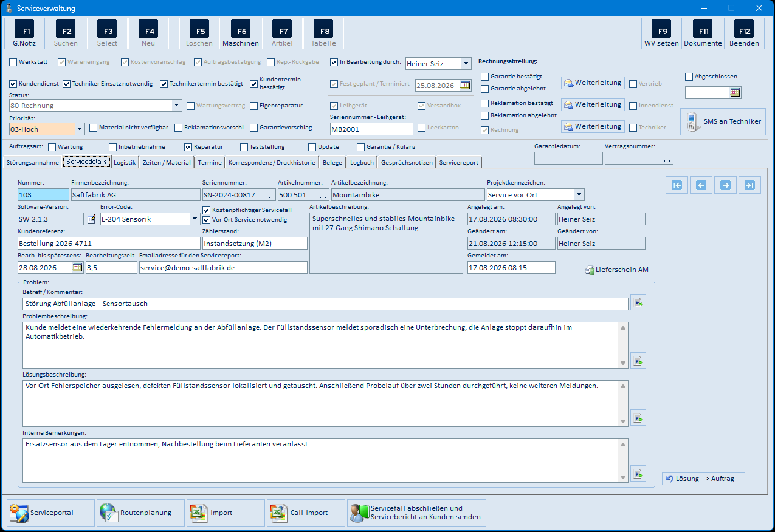The width and height of the screenshot is (775, 532).
Task: Click the Import Excel button
Action: [226, 513]
